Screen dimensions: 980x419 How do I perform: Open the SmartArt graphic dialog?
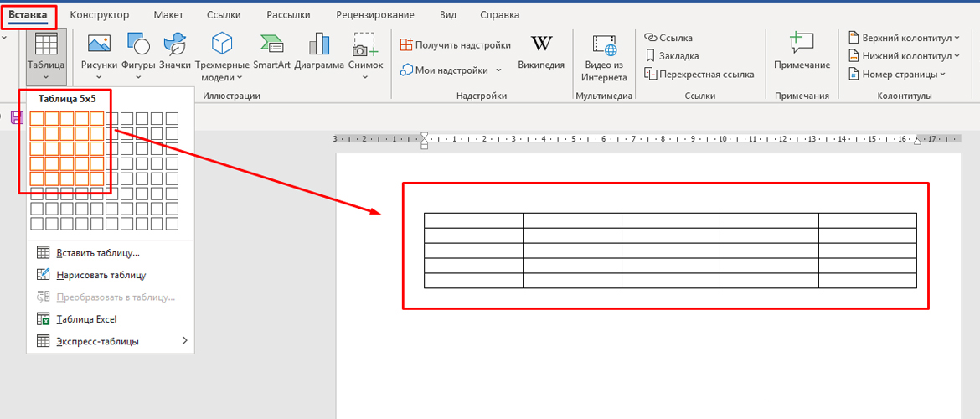[271, 45]
